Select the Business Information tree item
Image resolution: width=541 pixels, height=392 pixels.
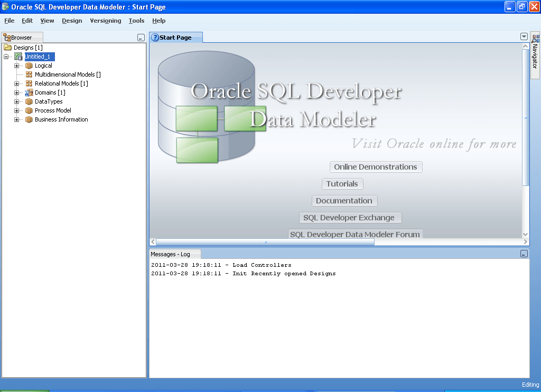coord(61,119)
